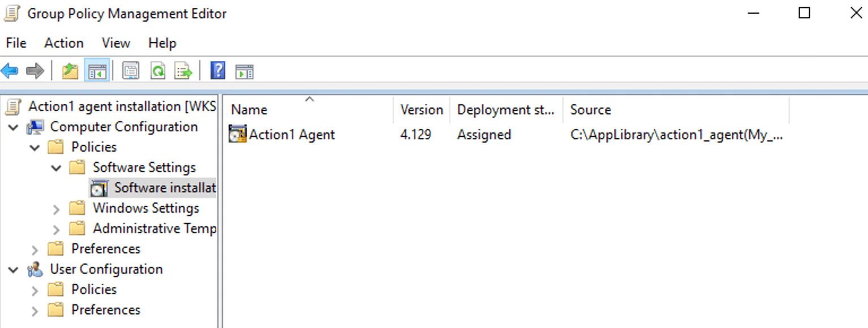Open the View menu

pyautogui.click(x=116, y=43)
